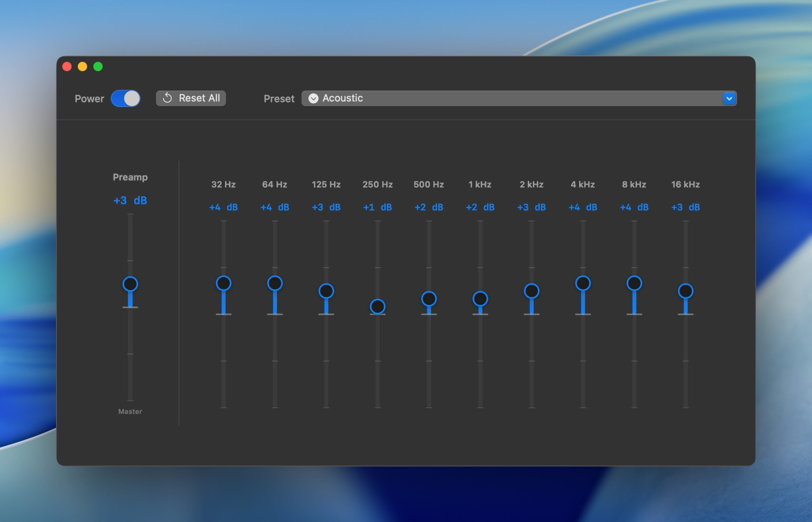Select the Acoustic preset name text
Viewport: 812px width, 522px height.
(x=343, y=98)
